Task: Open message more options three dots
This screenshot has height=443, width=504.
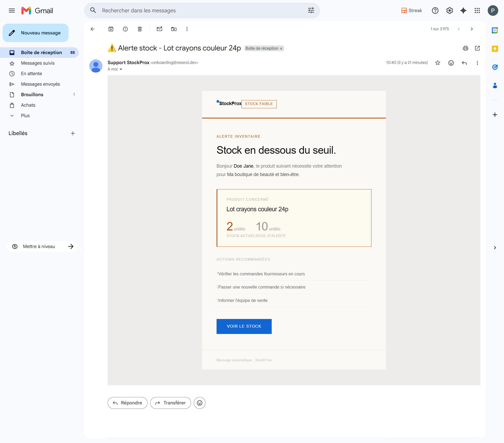Action: tap(477, 63)
